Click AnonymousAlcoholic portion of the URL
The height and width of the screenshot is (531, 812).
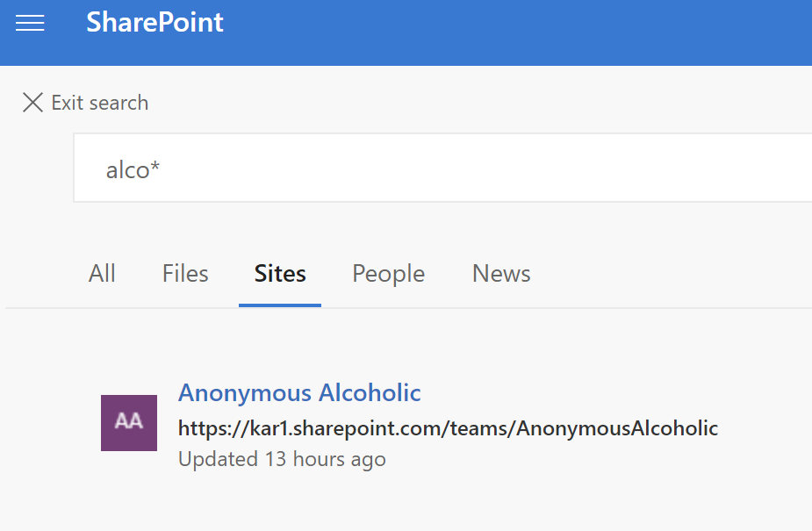617,428
